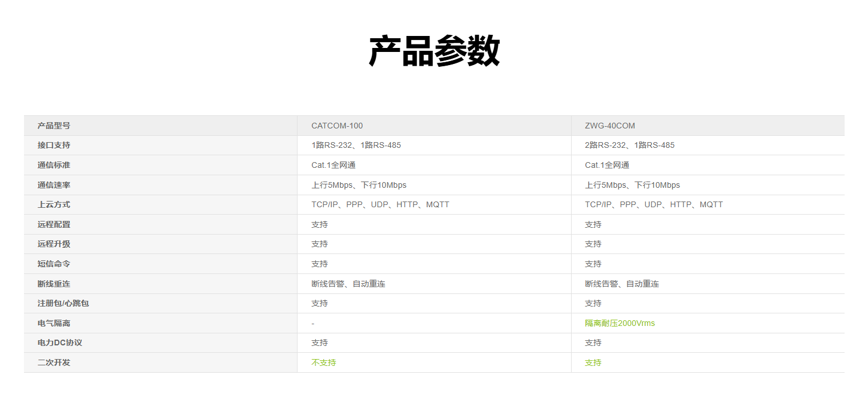Click the 产品参数 page heading
868x411 pixels.
434,51
